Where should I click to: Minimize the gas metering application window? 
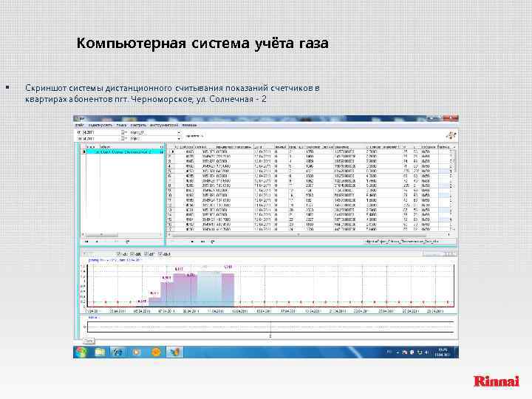(432, 118)
